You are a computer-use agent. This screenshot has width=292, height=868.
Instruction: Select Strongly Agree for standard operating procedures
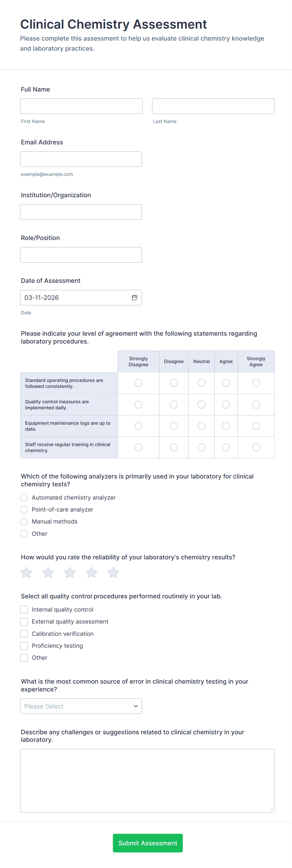pos(256,383)
